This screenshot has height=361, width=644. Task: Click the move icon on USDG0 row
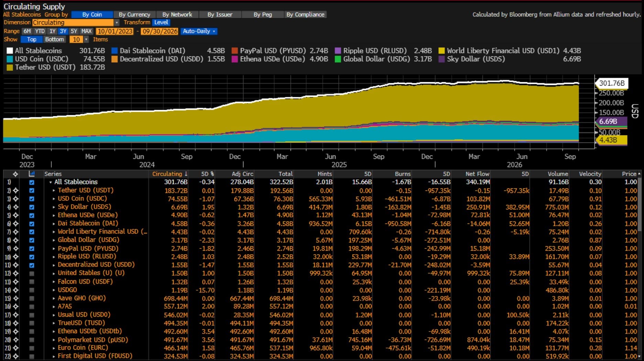click(16, 290)
